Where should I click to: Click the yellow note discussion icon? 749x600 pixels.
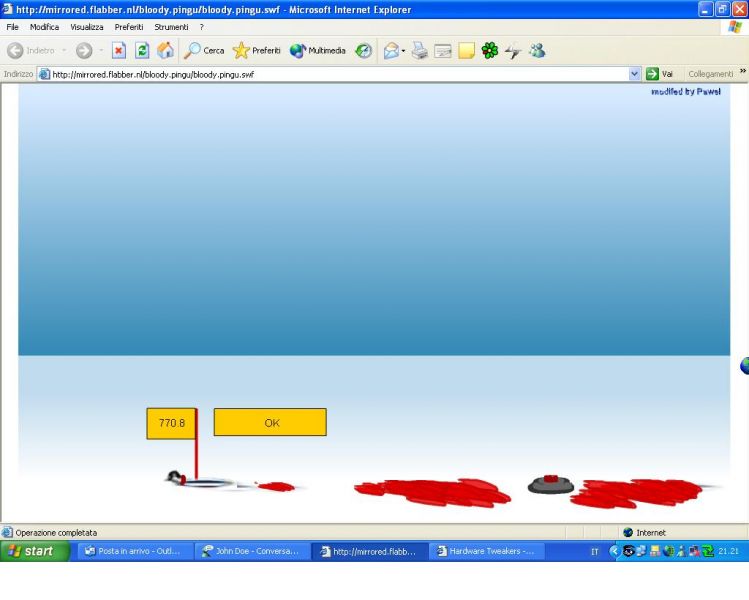click(x=466, y=51)
